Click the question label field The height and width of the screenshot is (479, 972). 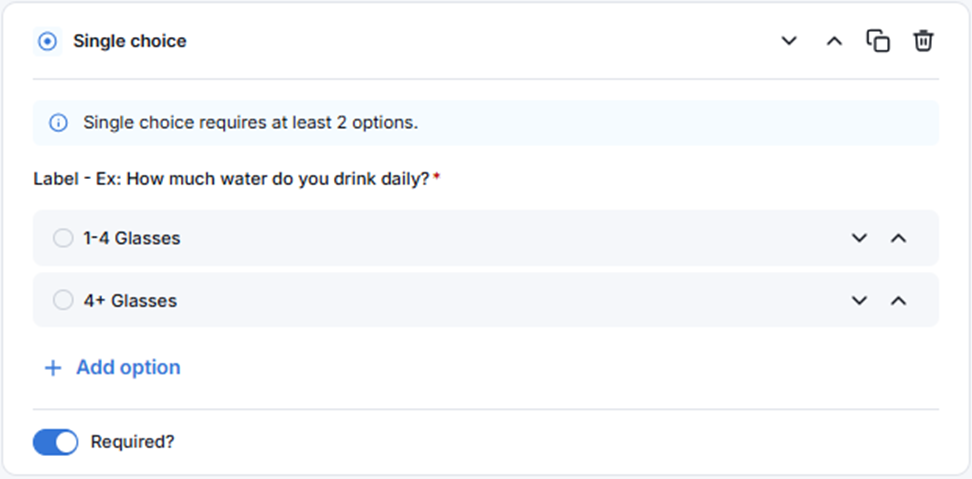tap(231, 179)
